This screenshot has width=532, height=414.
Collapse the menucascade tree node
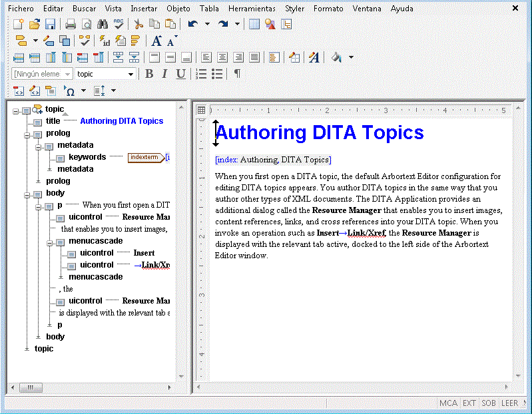(x=49, y=243)
